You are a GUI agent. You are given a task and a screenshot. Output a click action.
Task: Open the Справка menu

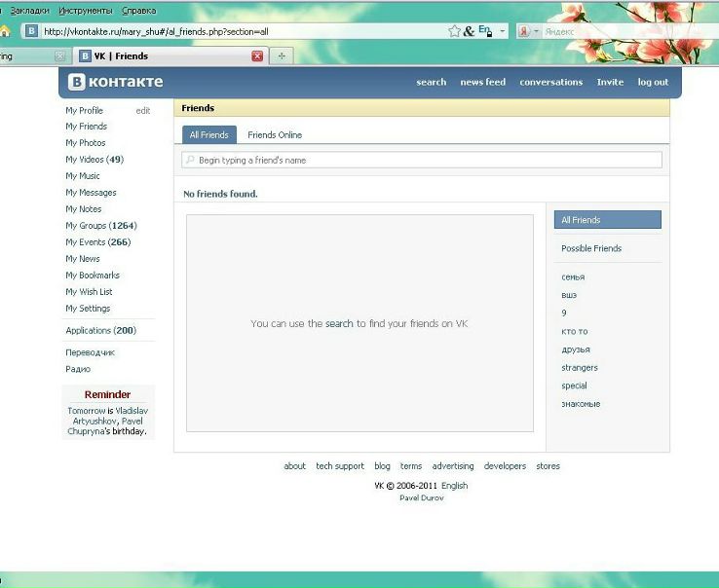coord(139,10)
